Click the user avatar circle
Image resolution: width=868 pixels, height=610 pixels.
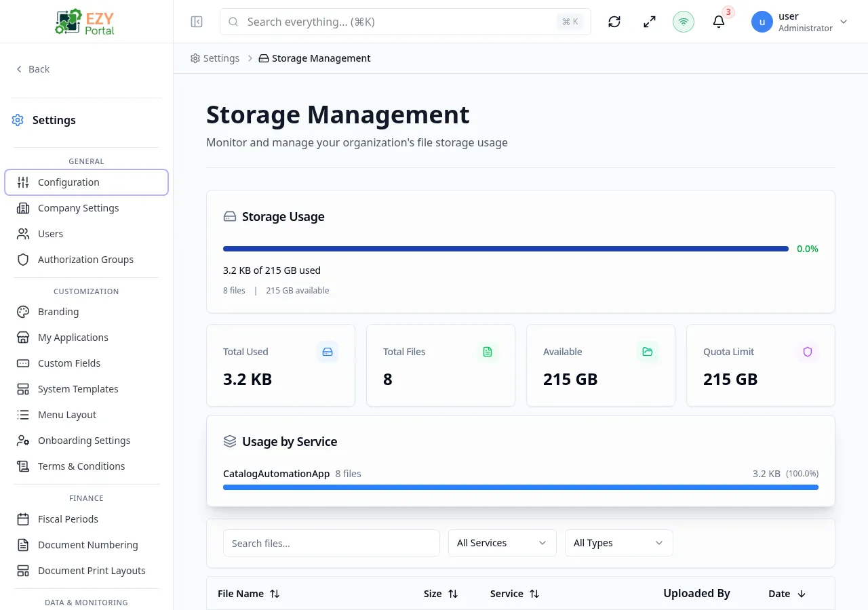(762, 22)
